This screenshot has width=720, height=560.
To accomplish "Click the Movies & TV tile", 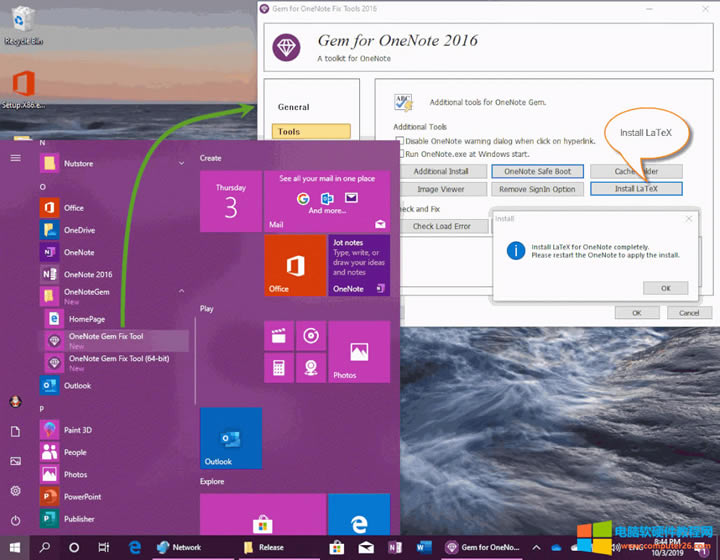I will click(x=278, y=336).
